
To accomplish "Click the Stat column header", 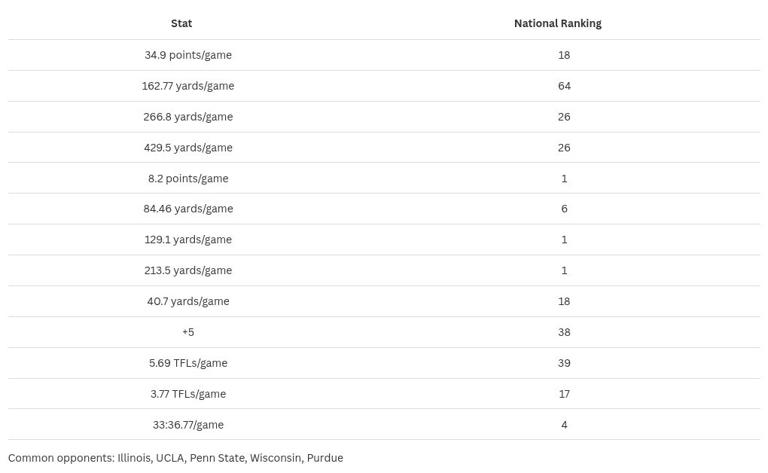I will pos(181,23).
